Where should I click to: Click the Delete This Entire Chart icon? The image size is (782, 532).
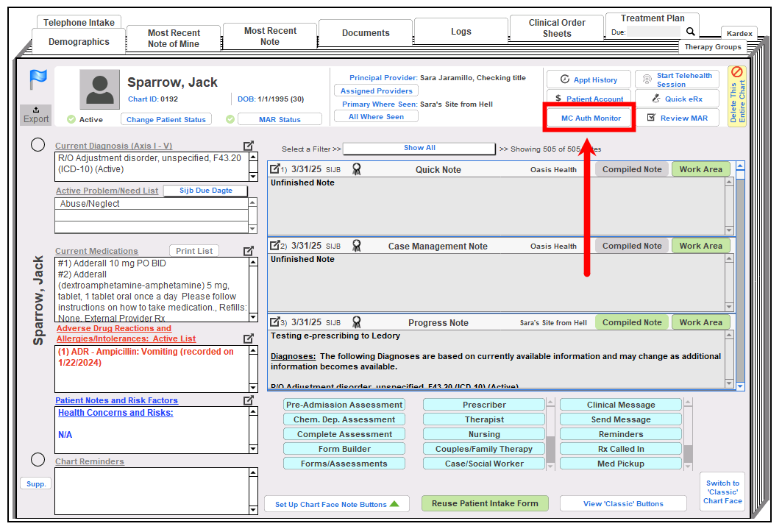(737, 74)
